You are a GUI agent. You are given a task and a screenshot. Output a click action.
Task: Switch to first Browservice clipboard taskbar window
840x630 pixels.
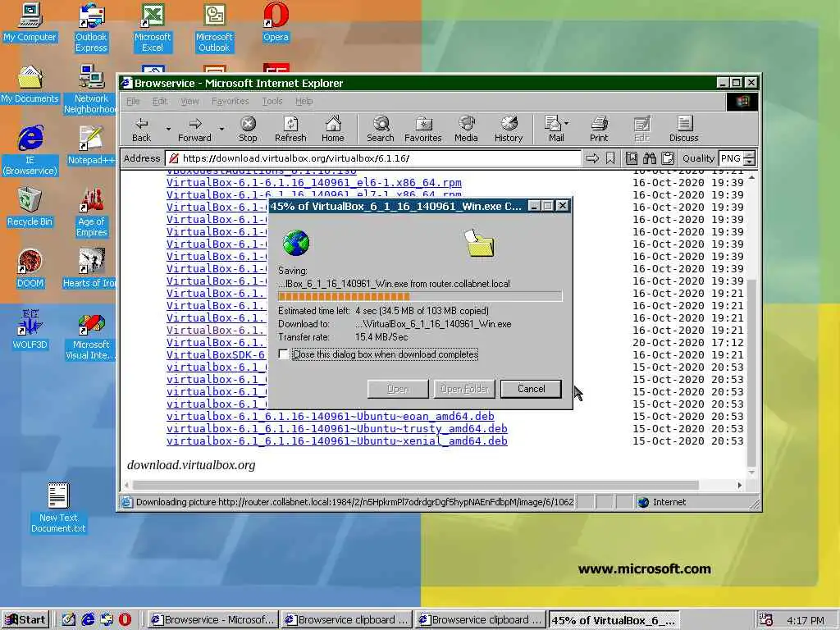click(346, 620)
